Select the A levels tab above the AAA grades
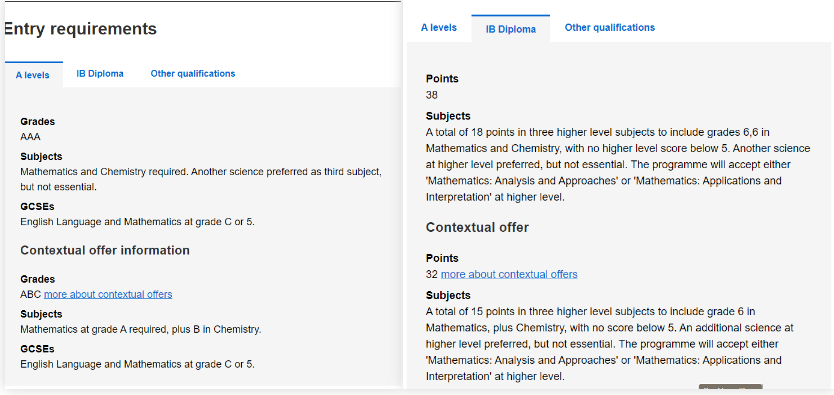Screen dimensions: 834x395 coord(32,75)
